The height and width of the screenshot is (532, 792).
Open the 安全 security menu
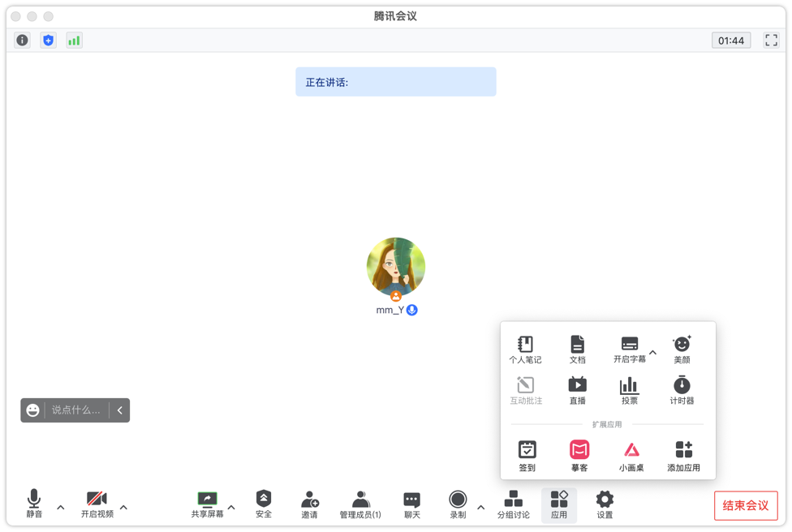(x=264, y=504)
